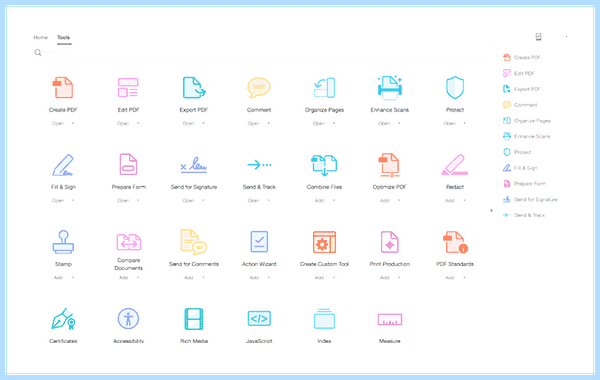
Task: Expand the dropdown arrow under Comment
Action: point(269,123)
